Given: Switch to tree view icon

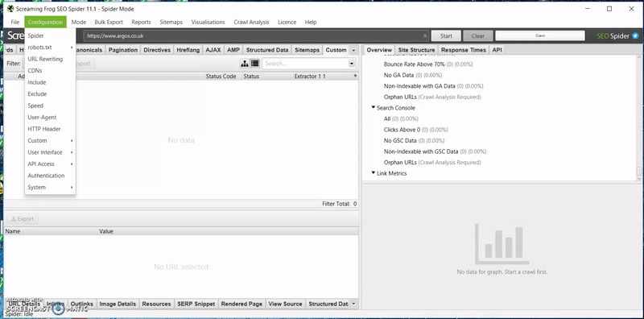Looking at the screenshot, I should pyautogui.click(x=245, y=64).
